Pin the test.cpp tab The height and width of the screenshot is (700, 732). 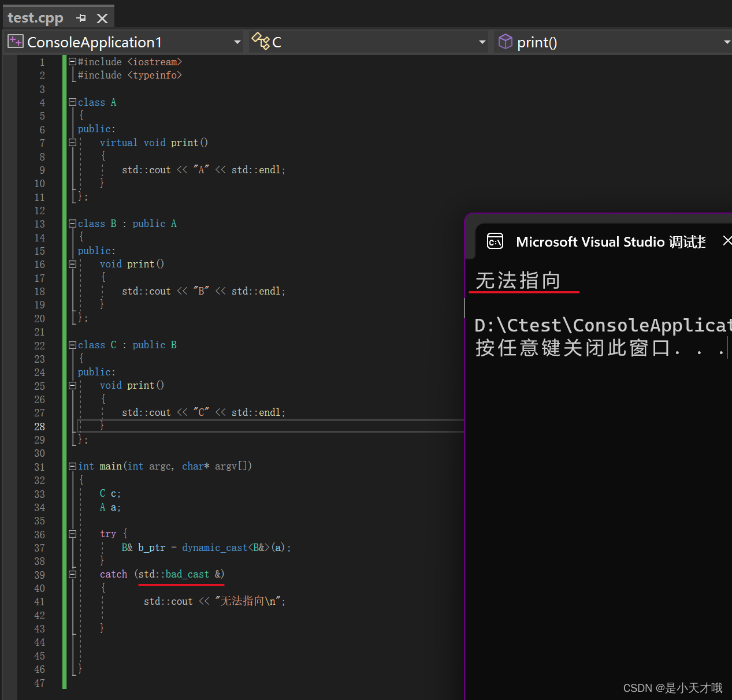(x=81, y=17)
